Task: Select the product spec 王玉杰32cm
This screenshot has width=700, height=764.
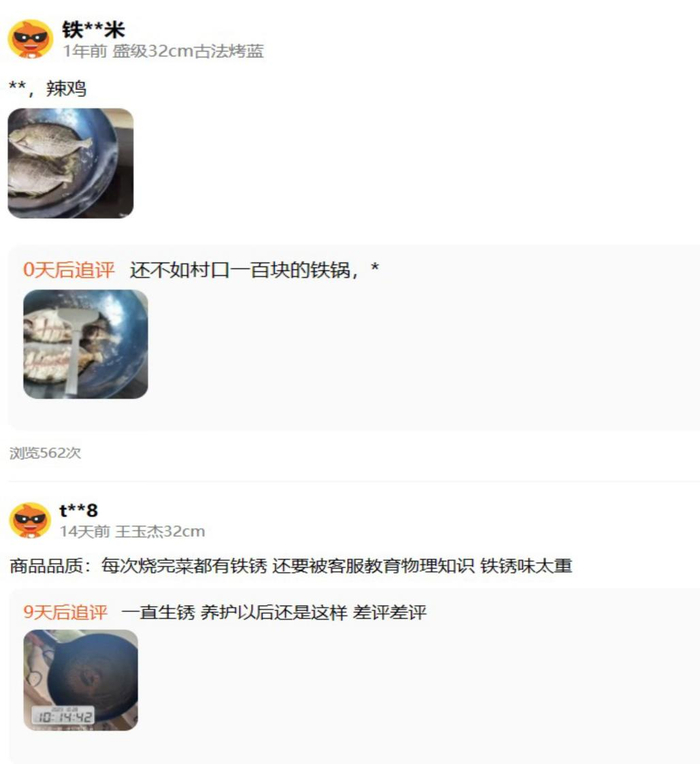Action: (160, 531)
